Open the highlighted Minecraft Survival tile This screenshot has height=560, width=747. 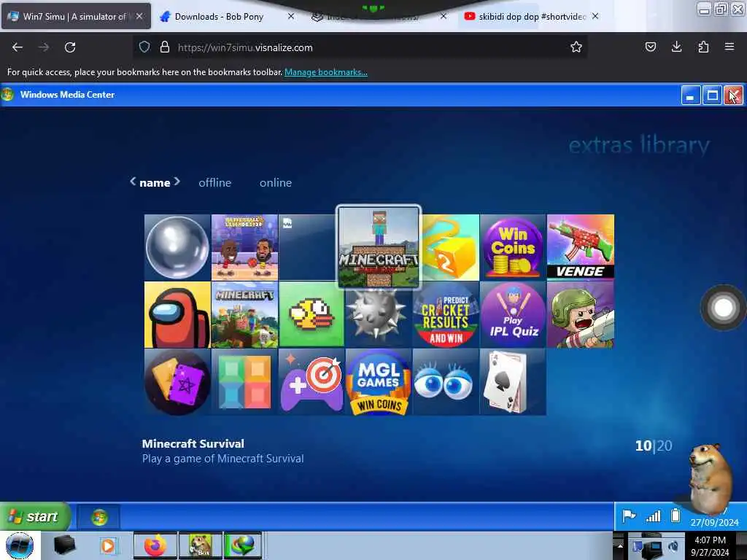coord(379,247)
